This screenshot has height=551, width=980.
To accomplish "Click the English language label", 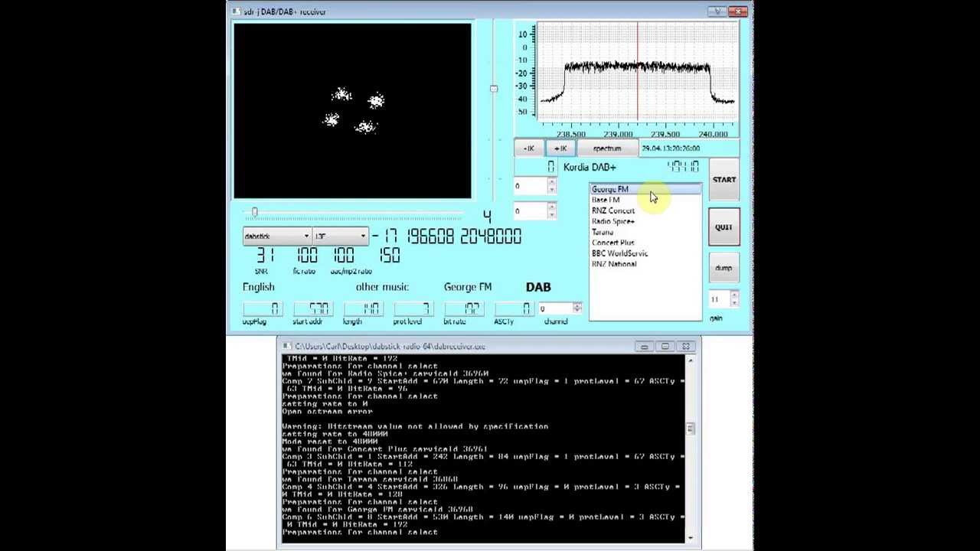I will (259, 287).
